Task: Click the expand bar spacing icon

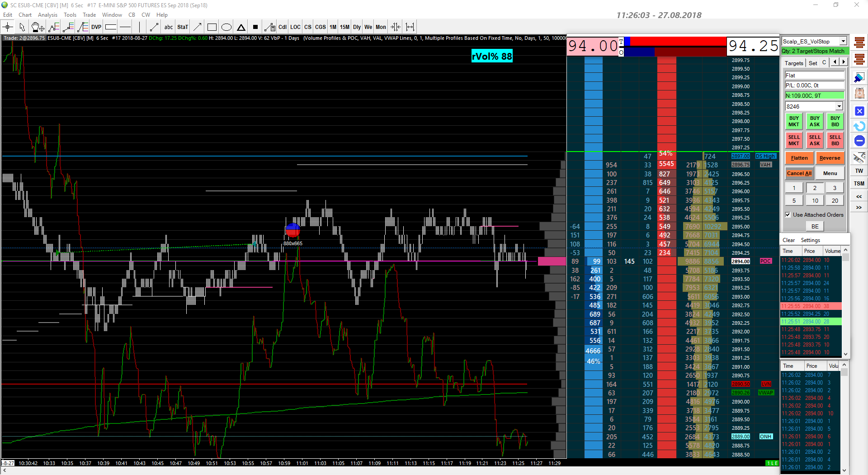Action: (x=410, y=27)
